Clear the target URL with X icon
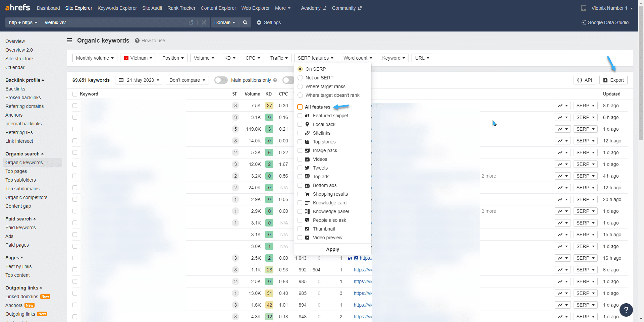This screenshot has width=644, height=322. click(204, 22)
